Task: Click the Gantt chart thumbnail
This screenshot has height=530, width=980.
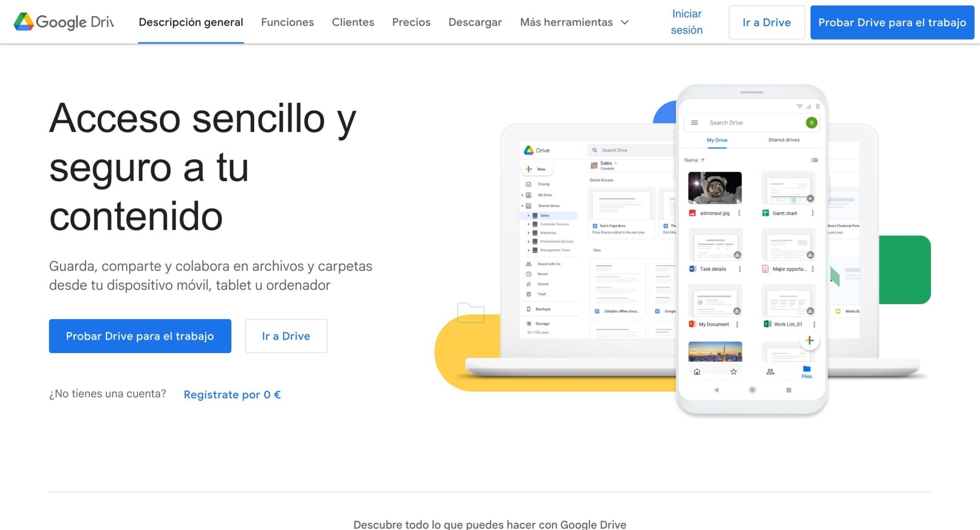Action: [788, 188]
